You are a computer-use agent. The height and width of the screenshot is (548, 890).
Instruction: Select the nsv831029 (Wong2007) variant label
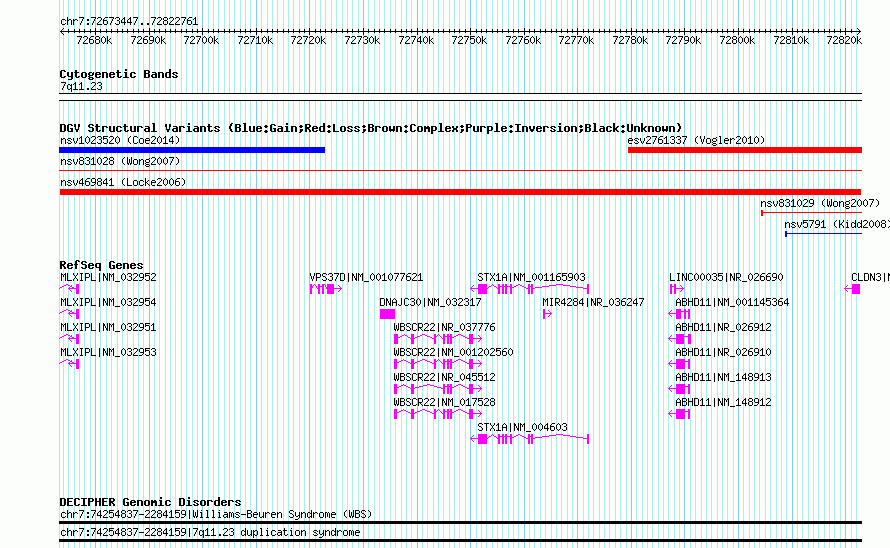pyautogui.click(x=820, y=203)
